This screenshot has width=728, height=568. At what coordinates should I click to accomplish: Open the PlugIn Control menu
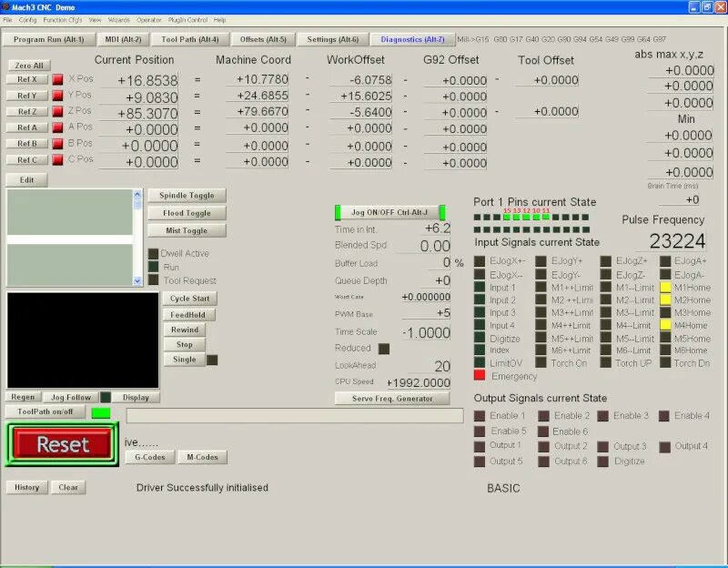pyautogui.click(x=187, y=20)
